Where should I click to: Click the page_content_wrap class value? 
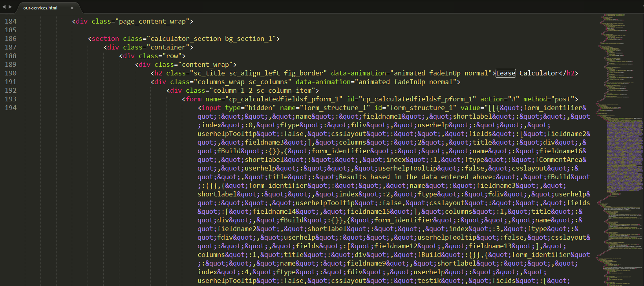tap(152, 21)
